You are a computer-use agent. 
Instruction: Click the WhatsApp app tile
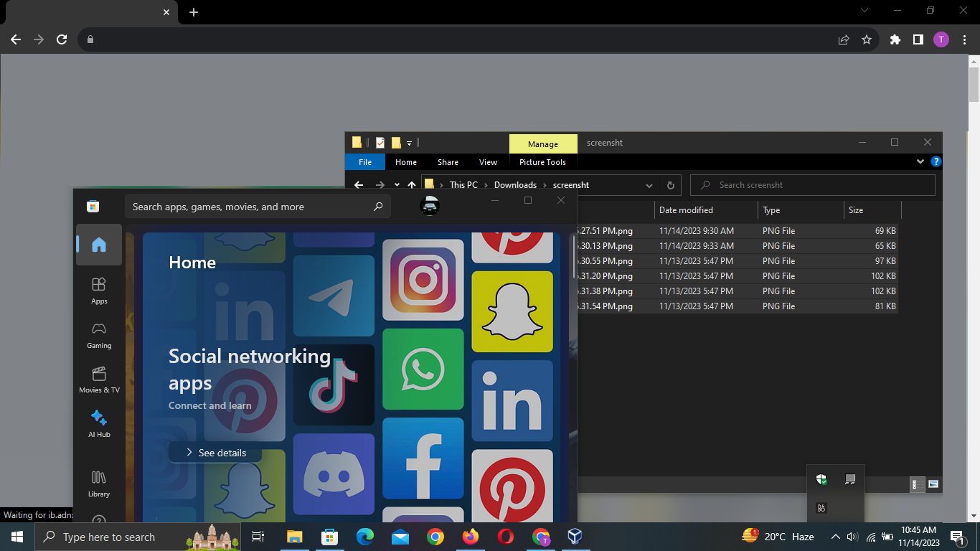(423, 369)
